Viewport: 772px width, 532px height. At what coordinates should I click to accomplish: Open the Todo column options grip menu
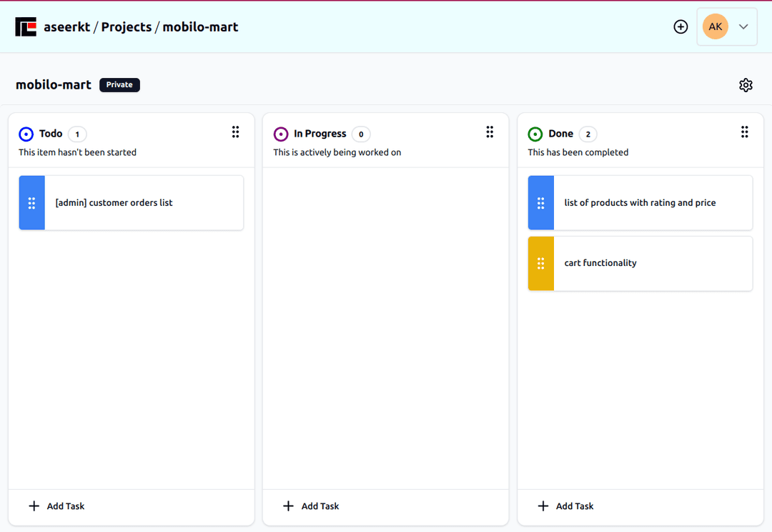[x=236, y=132]
